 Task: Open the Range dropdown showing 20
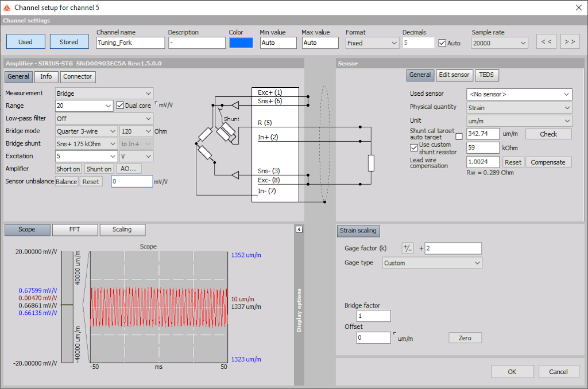[x=84, y=106]
